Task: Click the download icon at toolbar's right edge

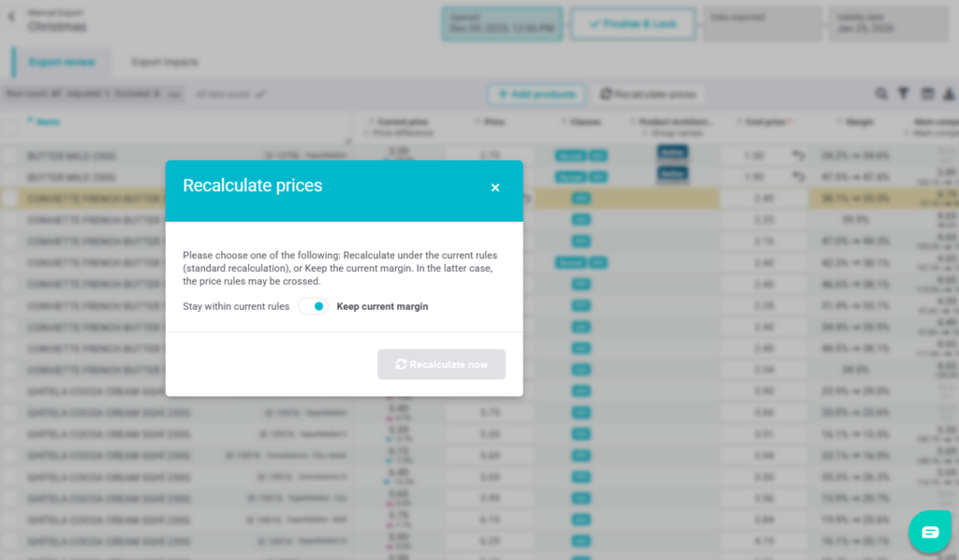Action: coord(949,94)
